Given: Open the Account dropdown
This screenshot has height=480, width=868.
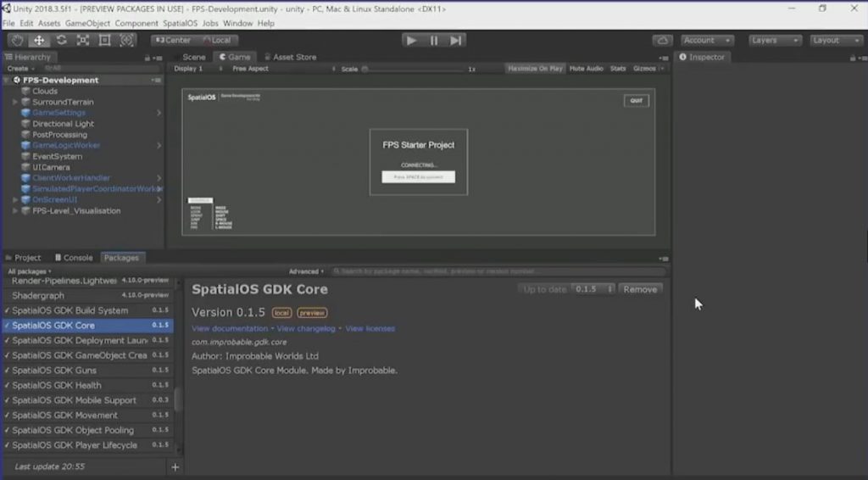Looking at the screenshot, I should [x=707, y=41].
